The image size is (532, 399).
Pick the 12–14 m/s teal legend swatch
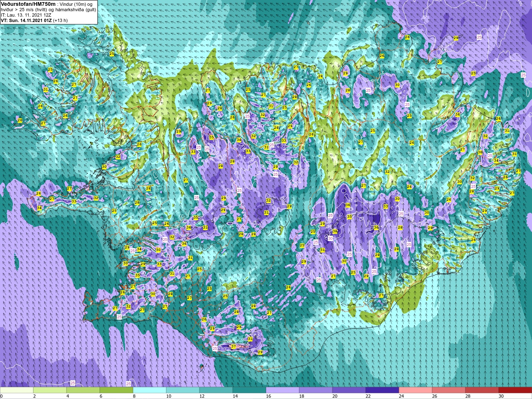tap(216, 390)
